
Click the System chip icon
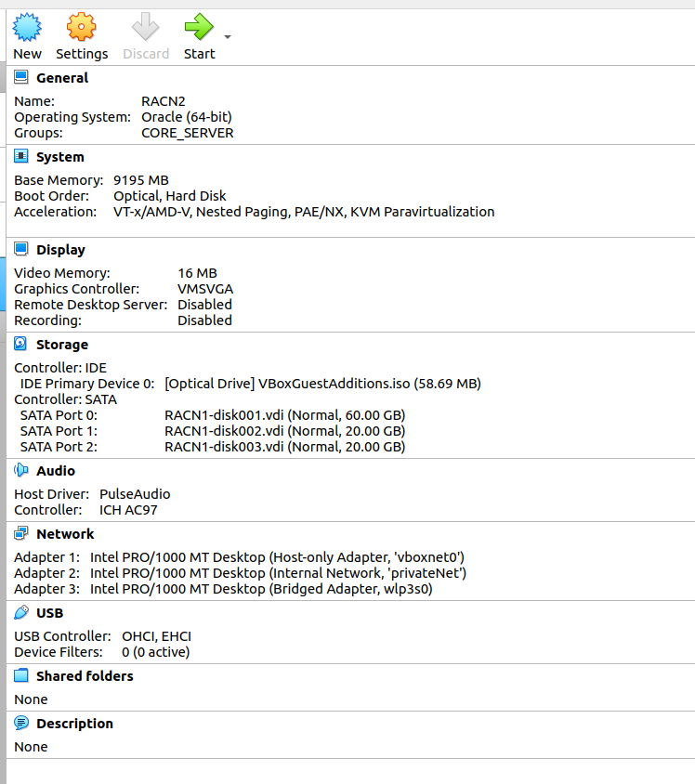click(21, 156)
